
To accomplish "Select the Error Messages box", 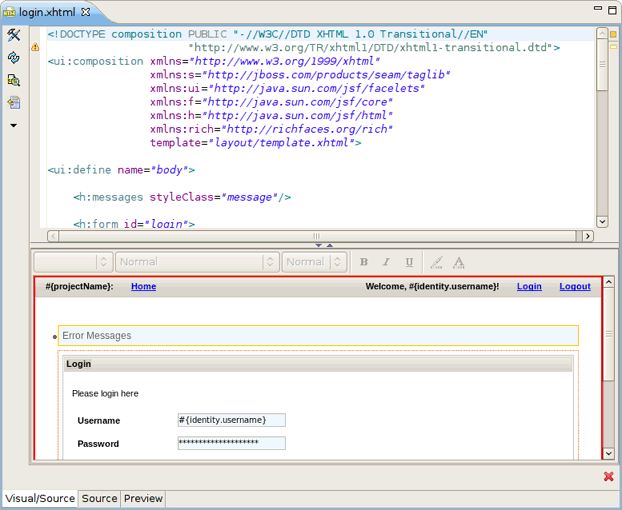I will (318, 336).
